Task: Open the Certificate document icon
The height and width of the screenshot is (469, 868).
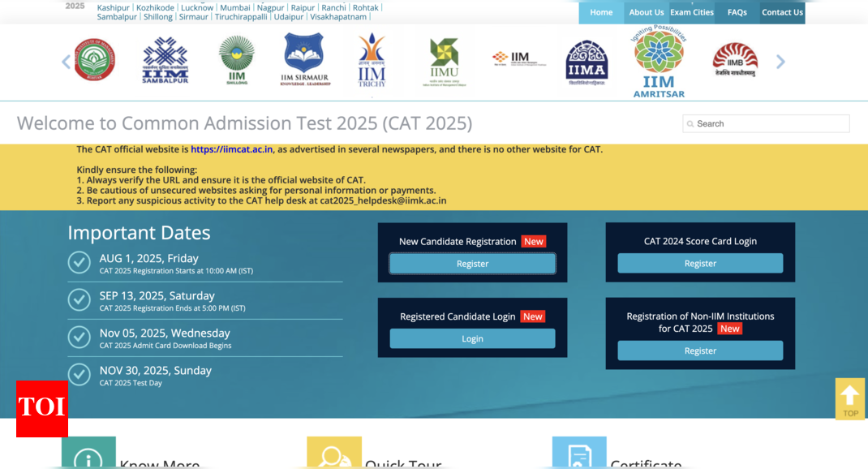Action: [x=579, y=453]
